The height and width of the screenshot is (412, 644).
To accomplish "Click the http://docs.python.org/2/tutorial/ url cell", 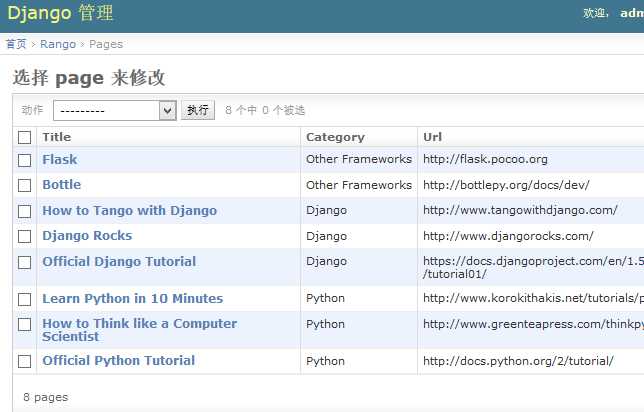I will (x=518, y=361).
